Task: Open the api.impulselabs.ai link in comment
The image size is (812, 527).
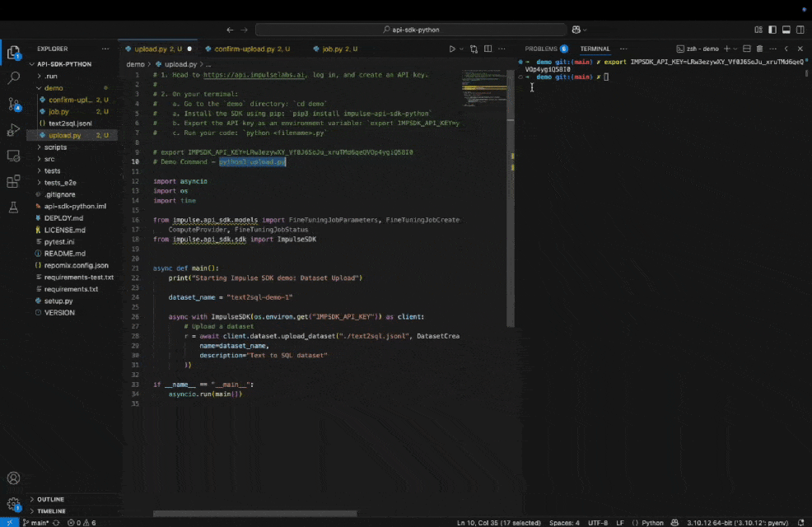Action: click(x=254, y=75)
